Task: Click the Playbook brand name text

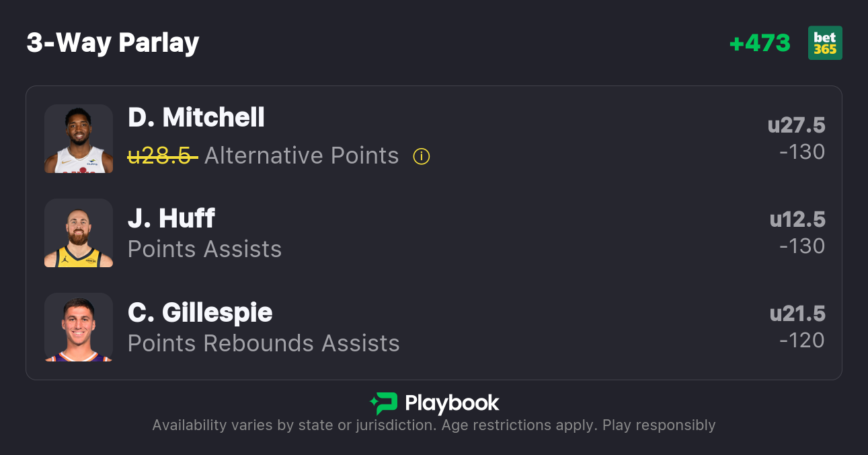Action: pos(452,403)
